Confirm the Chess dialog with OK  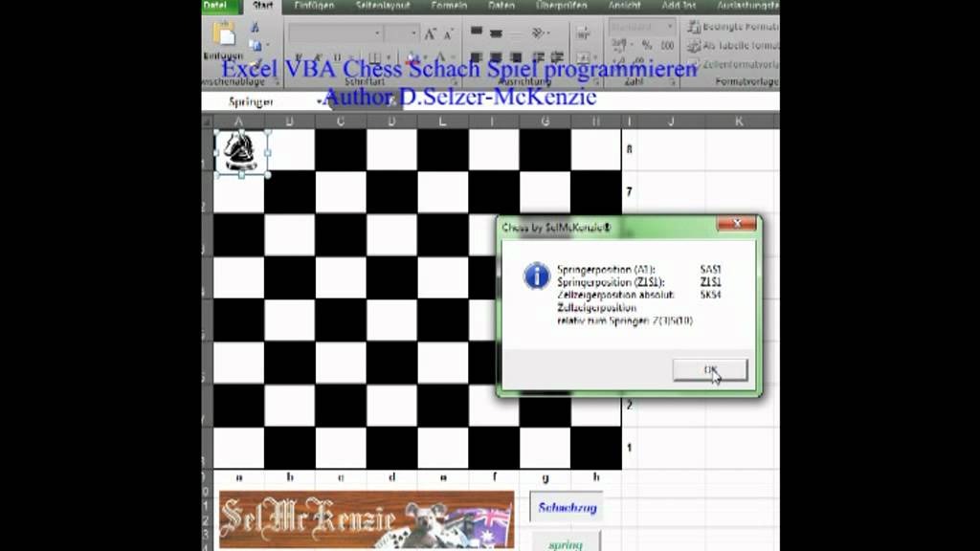point(710,369)
